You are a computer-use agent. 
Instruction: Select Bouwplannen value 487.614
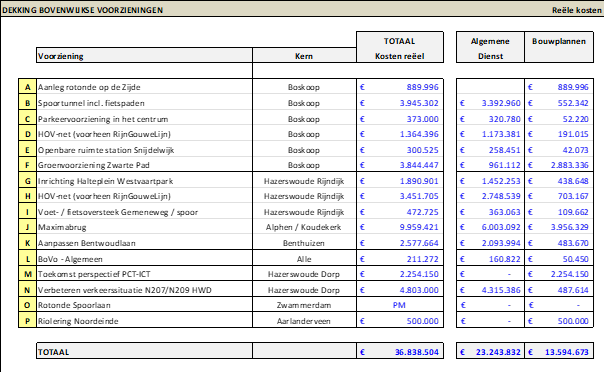(559, 290)
